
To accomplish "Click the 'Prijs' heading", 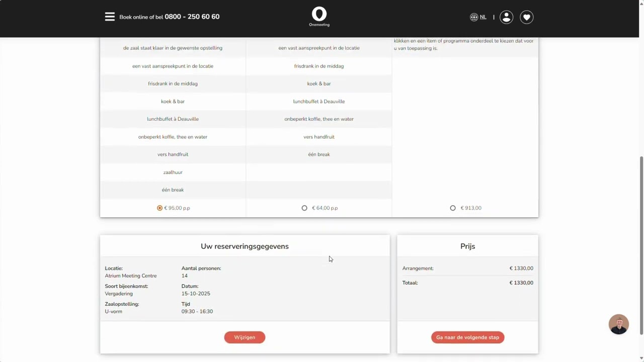I will pyautogui.click(x=467, y=246).
